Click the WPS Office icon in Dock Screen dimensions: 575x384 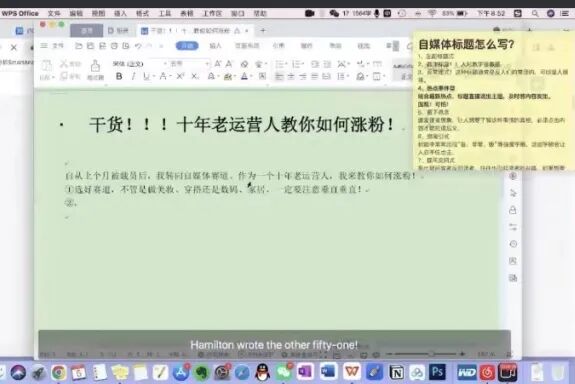pyautogui.click(x=352, y=372)
